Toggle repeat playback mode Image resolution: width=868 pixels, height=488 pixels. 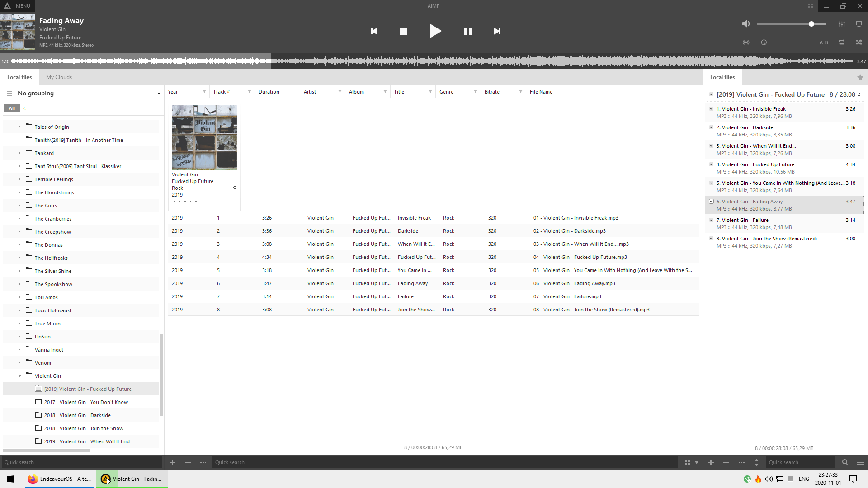842,42
